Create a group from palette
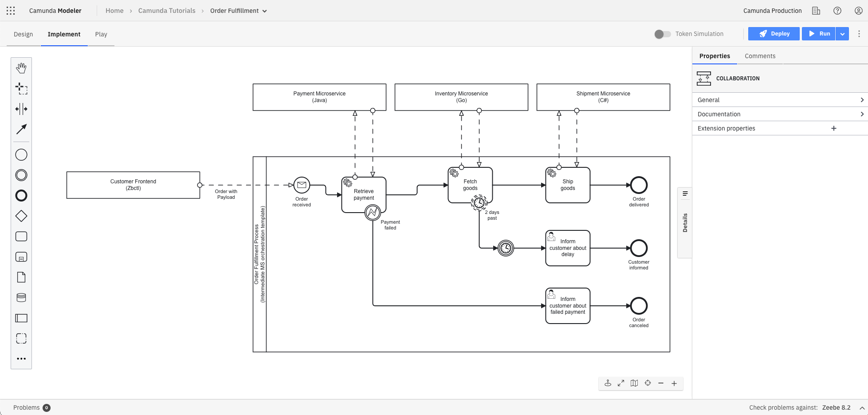The height and width of the screenshot is (415, 868). [21, 339]
